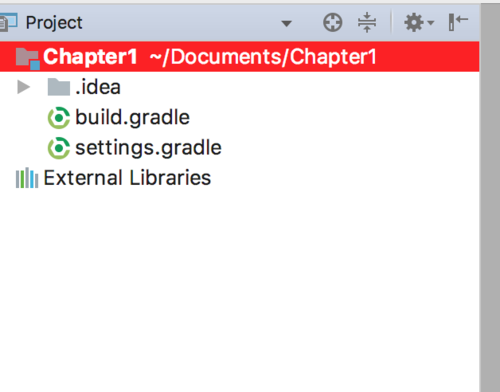This screenshot has width=500, height=392.
Task: Select the Chapter1 root project row
Action: click(x=240, y=57)
